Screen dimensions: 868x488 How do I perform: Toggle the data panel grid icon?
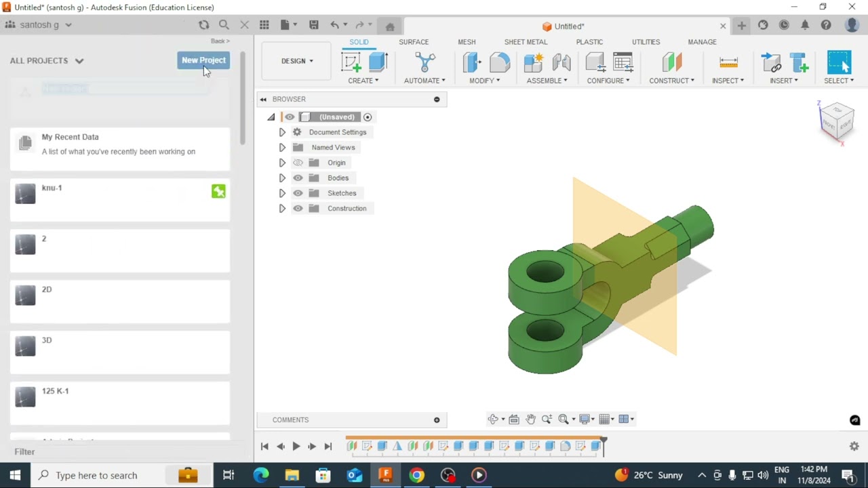click(x=264, y=25)
